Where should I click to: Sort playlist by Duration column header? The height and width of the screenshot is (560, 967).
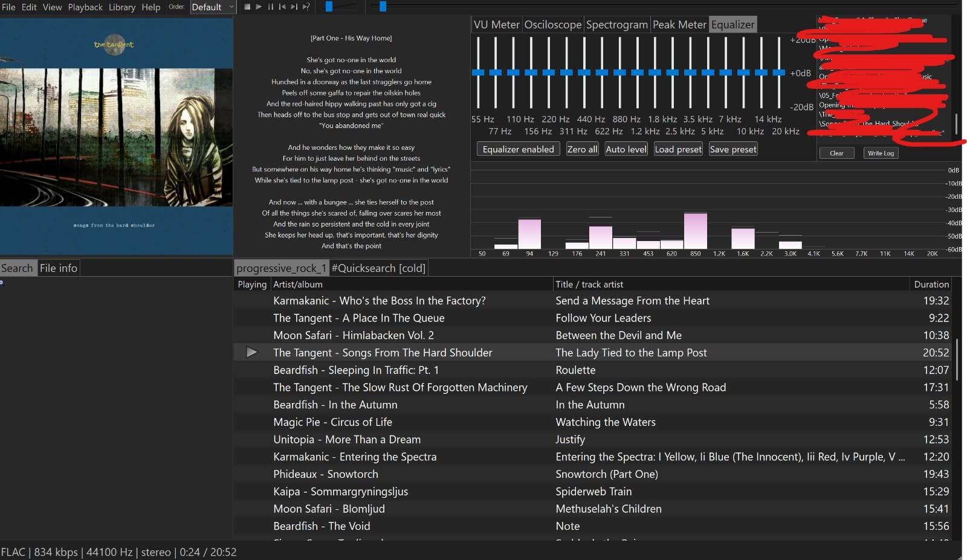931,285
